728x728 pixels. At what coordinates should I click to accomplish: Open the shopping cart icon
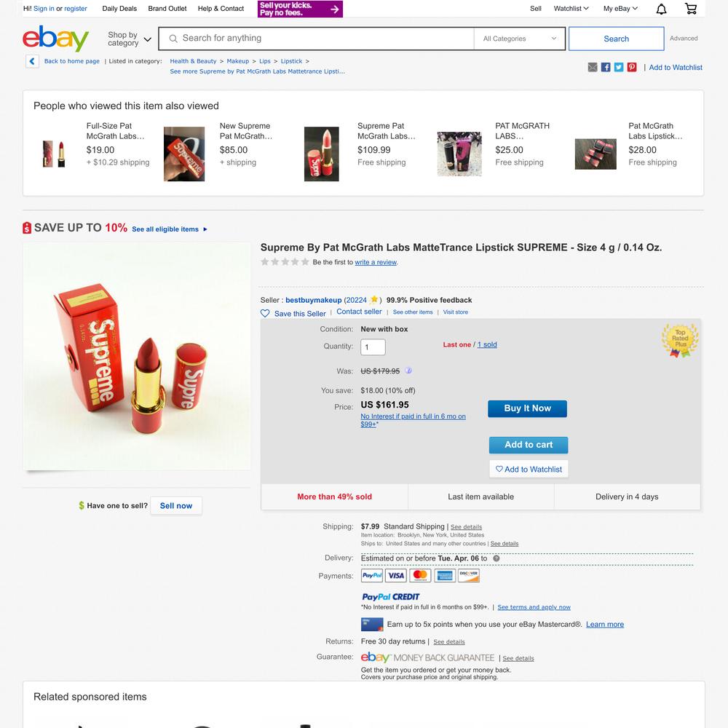tap(691, 9)
